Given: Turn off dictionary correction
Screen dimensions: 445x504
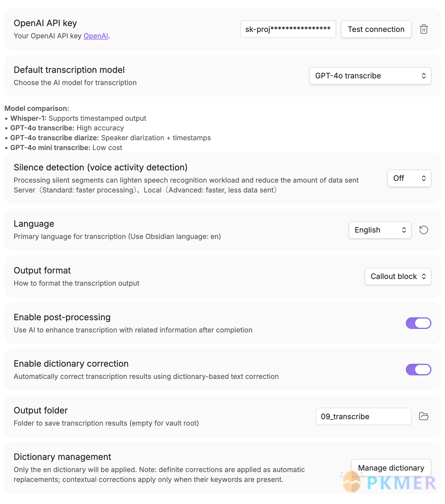Looking at the screenshot, I should pyautogui.click(x=419, y=369).
